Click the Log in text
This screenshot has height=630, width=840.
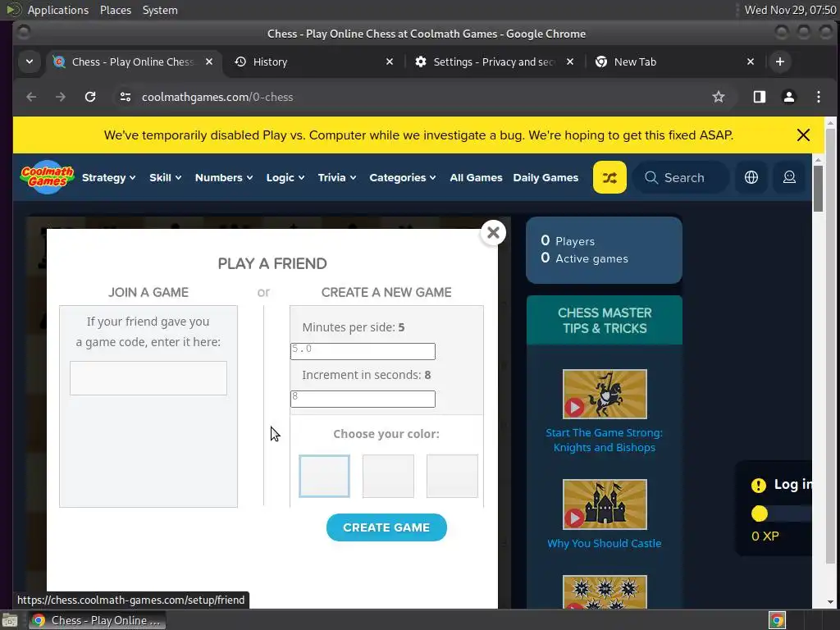click(793, 485)
